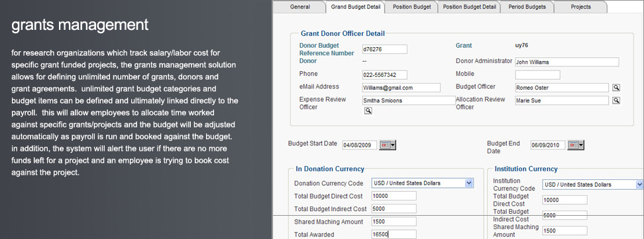
Task: Click the Expense Review Officer field
Action: pos(409,100)
